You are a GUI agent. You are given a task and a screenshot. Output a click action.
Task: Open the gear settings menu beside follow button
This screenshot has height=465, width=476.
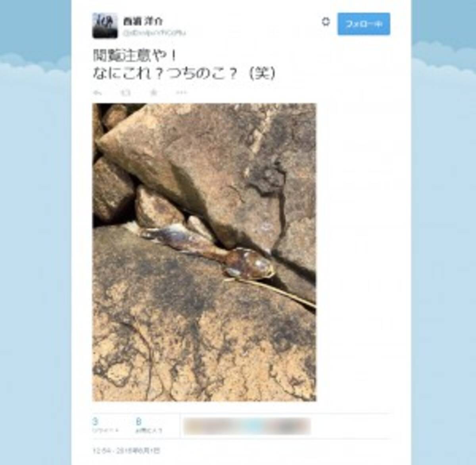tap(326, 22)
